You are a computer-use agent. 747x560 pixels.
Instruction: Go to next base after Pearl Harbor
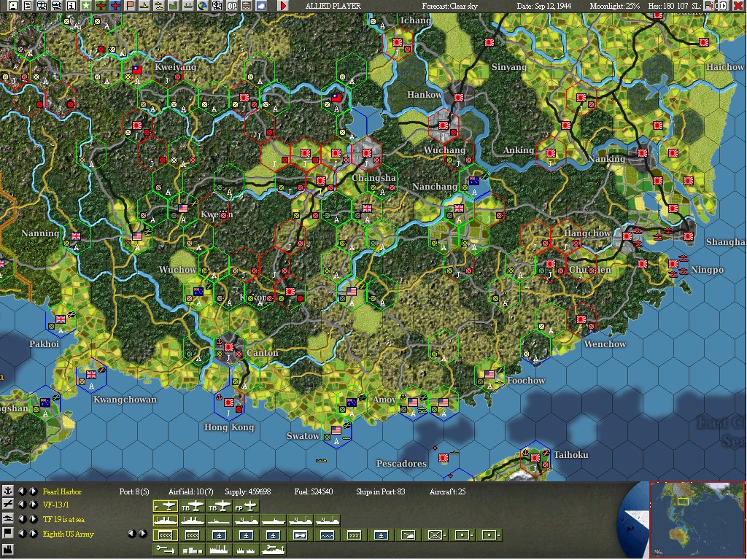(34, 491)
